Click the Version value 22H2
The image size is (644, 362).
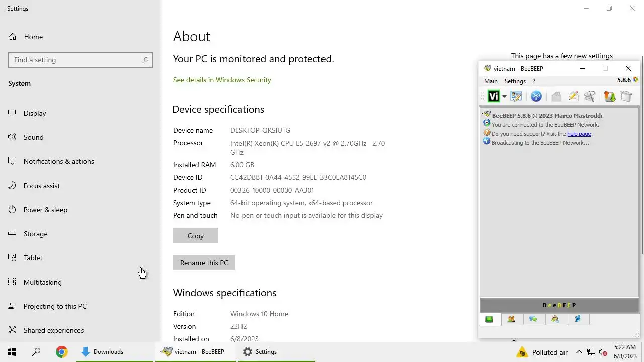click(238, 326)
